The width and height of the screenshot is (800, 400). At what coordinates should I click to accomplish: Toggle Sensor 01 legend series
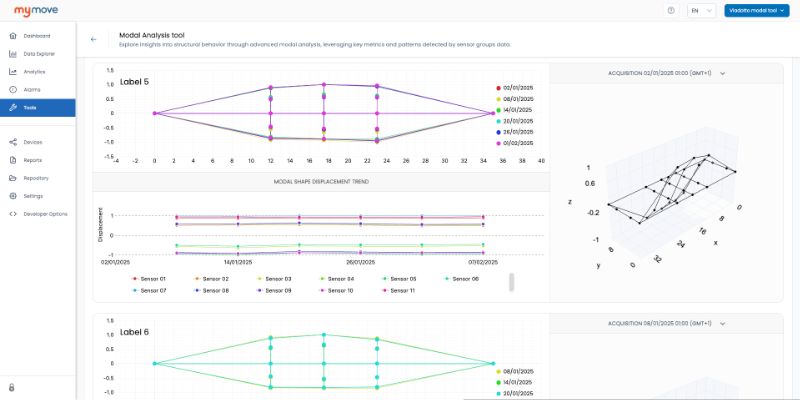click(148, 279)
